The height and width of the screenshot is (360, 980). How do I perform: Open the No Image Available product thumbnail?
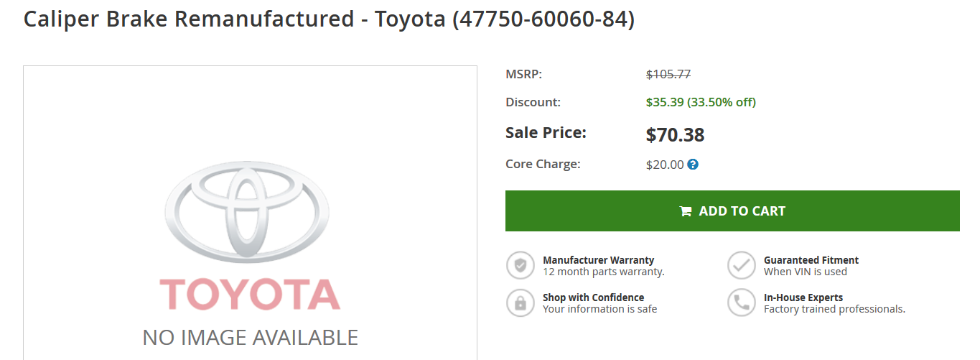tap(250, 213)
